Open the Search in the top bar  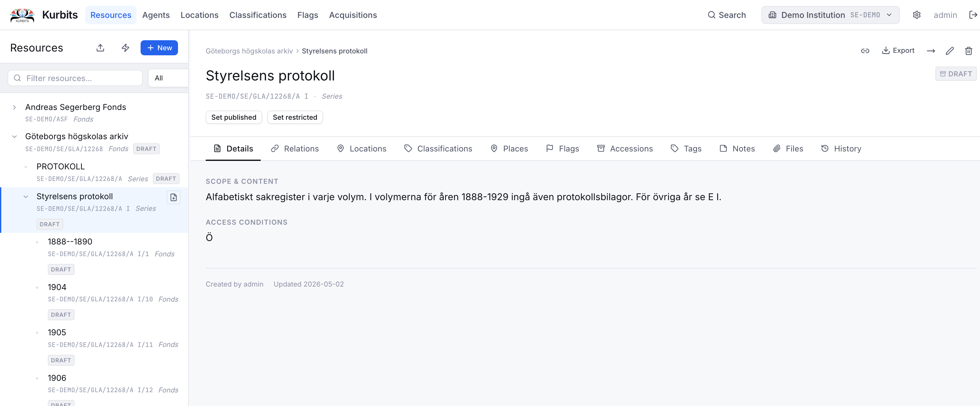[727, 15]
